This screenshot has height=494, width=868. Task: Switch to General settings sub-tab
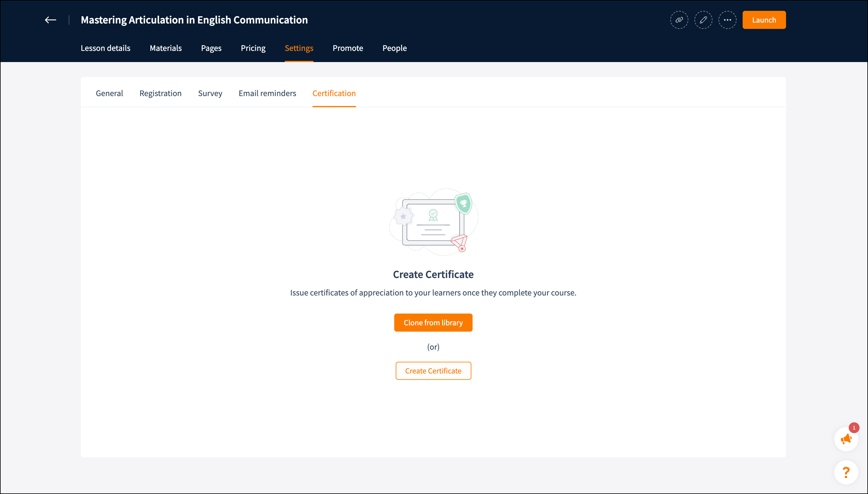109,93
